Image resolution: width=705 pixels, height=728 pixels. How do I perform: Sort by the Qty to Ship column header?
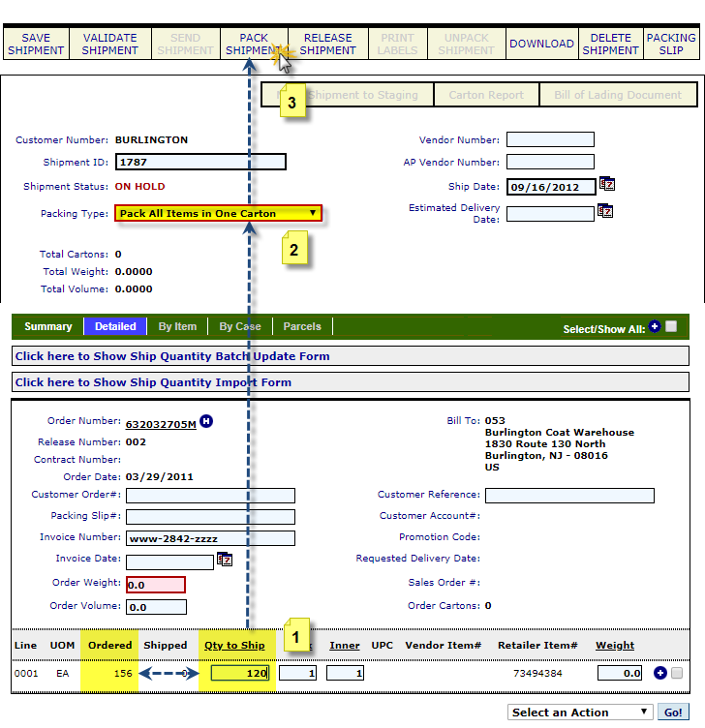[234, 645]
